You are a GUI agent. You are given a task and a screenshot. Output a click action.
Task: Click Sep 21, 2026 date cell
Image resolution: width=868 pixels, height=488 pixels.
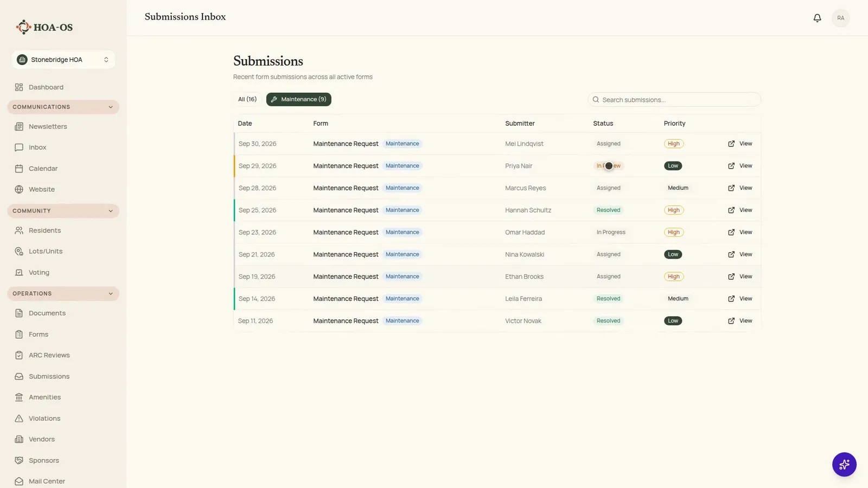257,255
